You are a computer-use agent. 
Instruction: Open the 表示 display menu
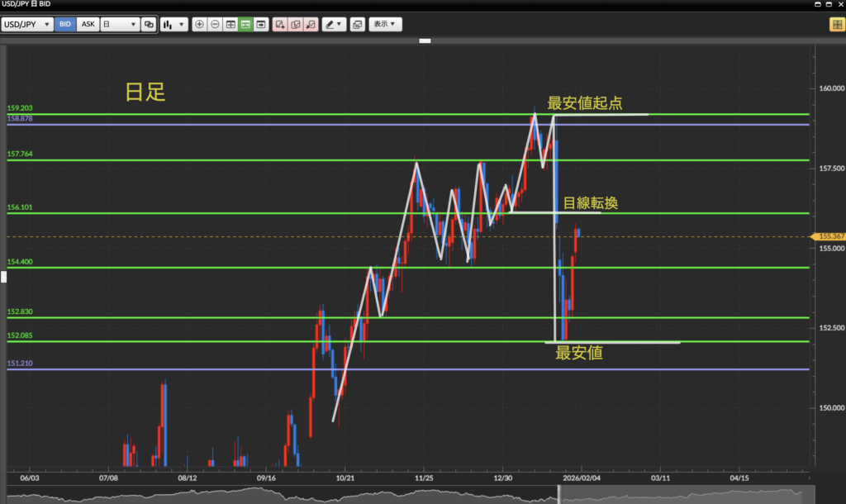click(x=386, y=25)
